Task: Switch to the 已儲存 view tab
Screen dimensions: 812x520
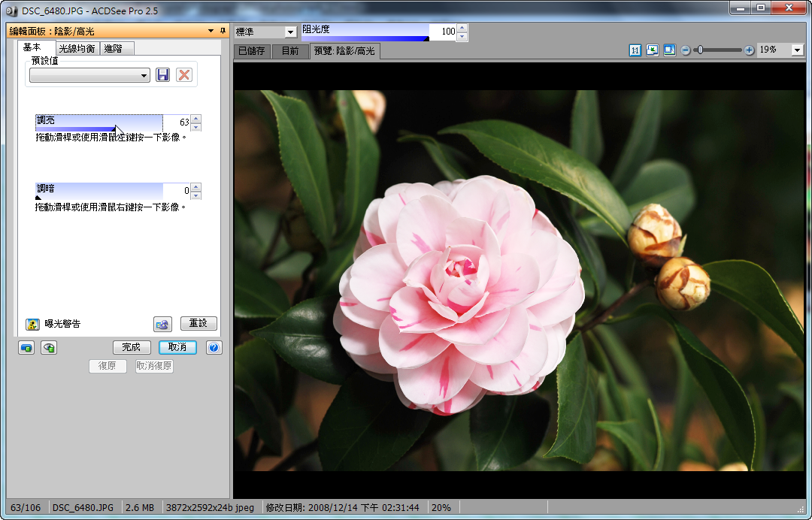Action: [x=252, y=51]
